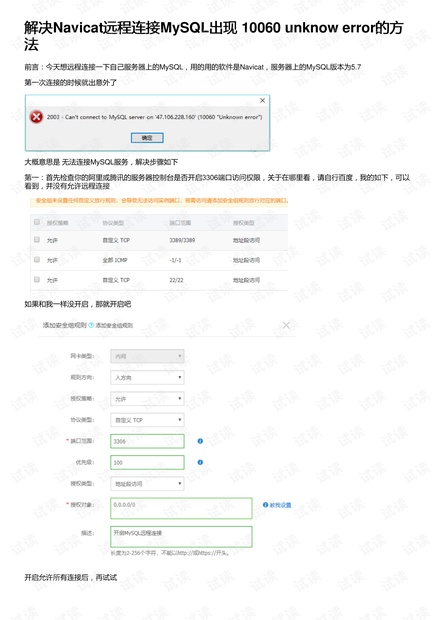Open the 授权类型 dropdown showing 地址段访问
Screen dimensions: 440x620
coord(147,484)
